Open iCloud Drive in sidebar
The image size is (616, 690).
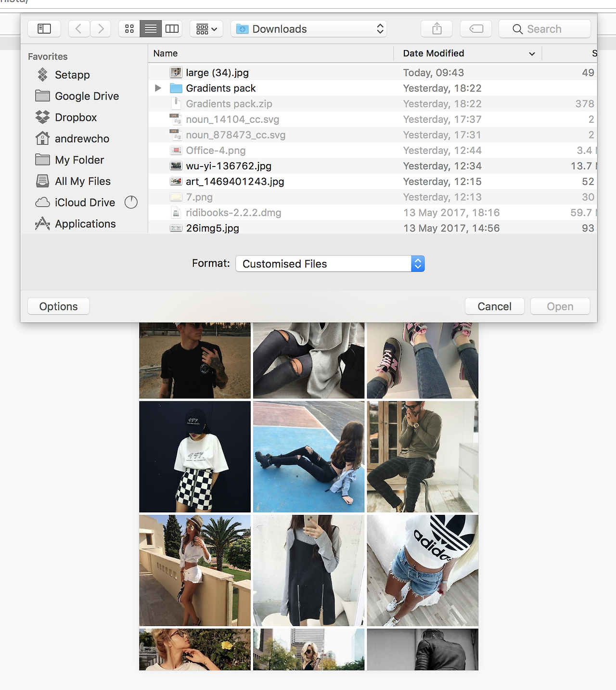[85, 203]
